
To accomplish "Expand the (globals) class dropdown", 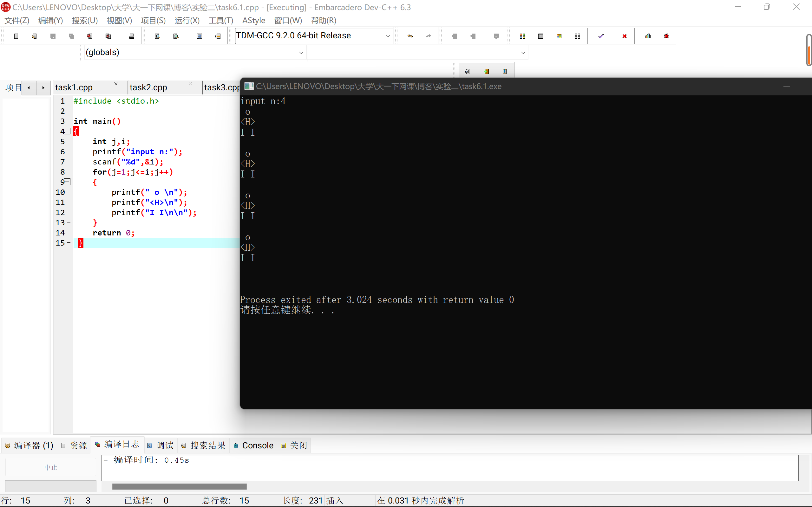I will point(301,53).
